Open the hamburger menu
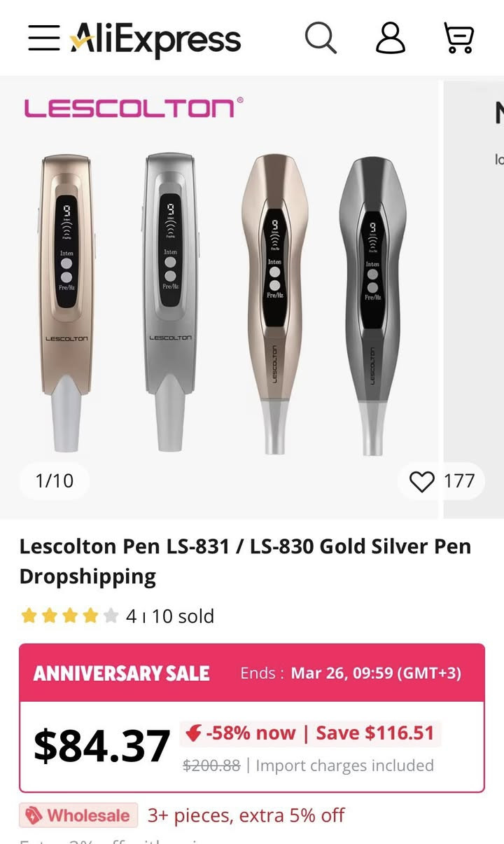Image resolution: width=504 pixels, height=844 pixels. click(43, 38)
